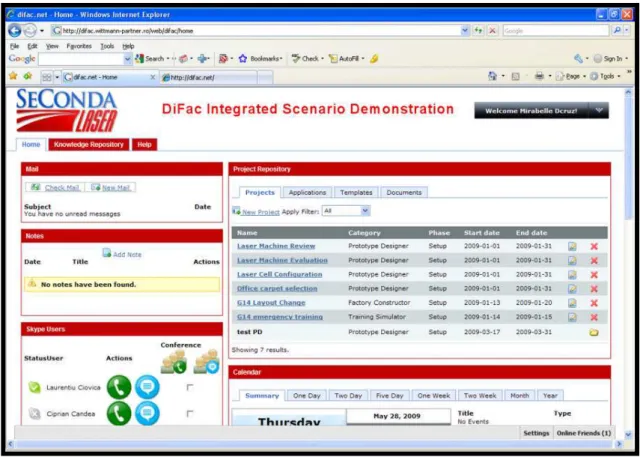Open the Knowledge Repository tab
This screenshot has width=640, height=457.
pyautogui.click(x=89, y=144)
